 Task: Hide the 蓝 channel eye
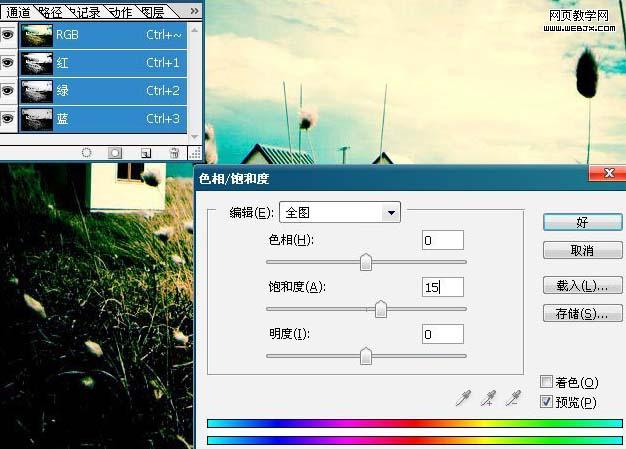coord(8,119)
